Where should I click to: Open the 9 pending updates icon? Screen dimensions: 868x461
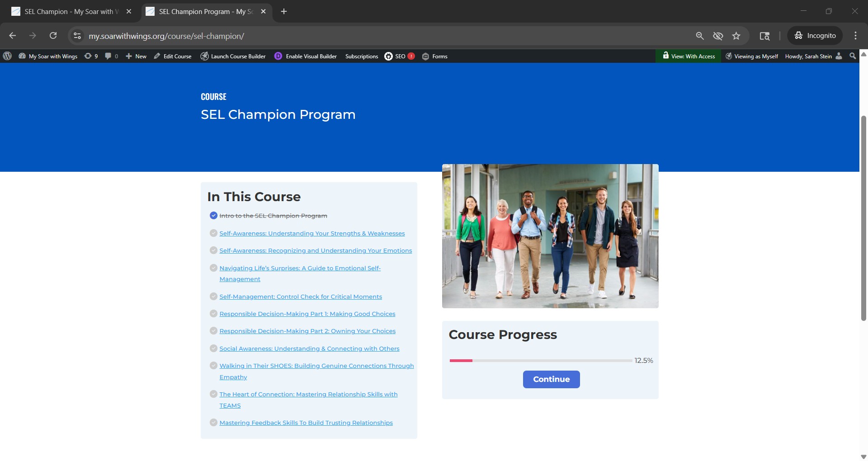91,56
